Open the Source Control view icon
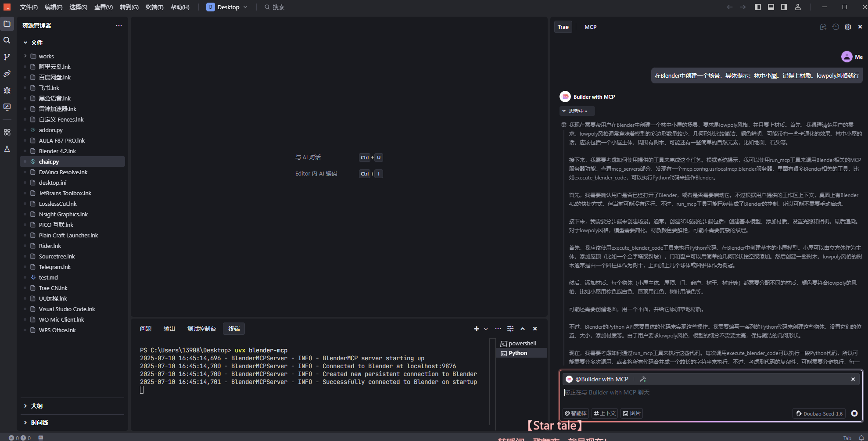 [7, 57]
